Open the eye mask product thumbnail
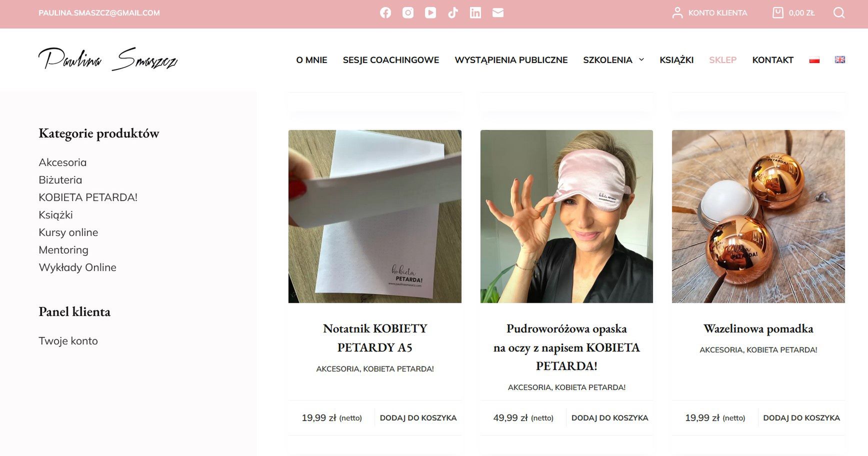The height and width of the screenshot is (456, 868). click(x=566, y=216)
